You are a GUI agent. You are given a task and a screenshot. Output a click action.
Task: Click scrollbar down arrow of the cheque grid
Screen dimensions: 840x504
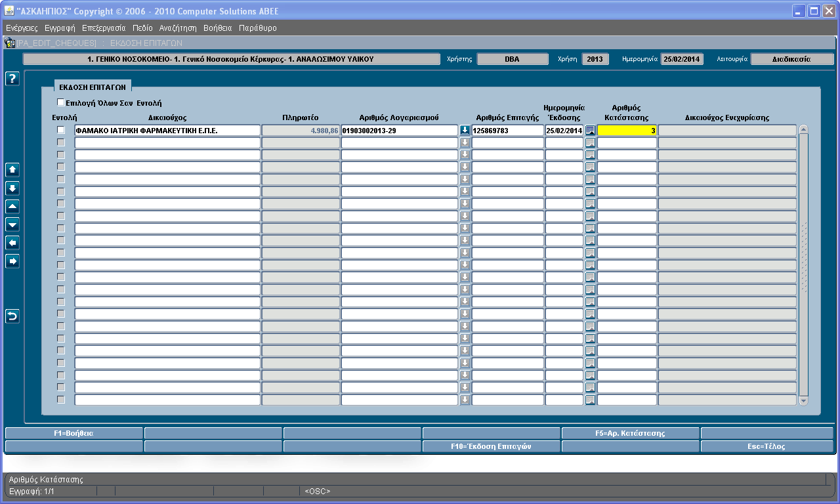point(804,400)
